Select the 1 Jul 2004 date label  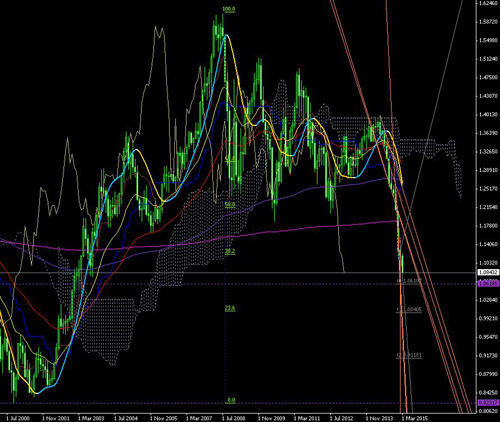(x=126, y=418)
